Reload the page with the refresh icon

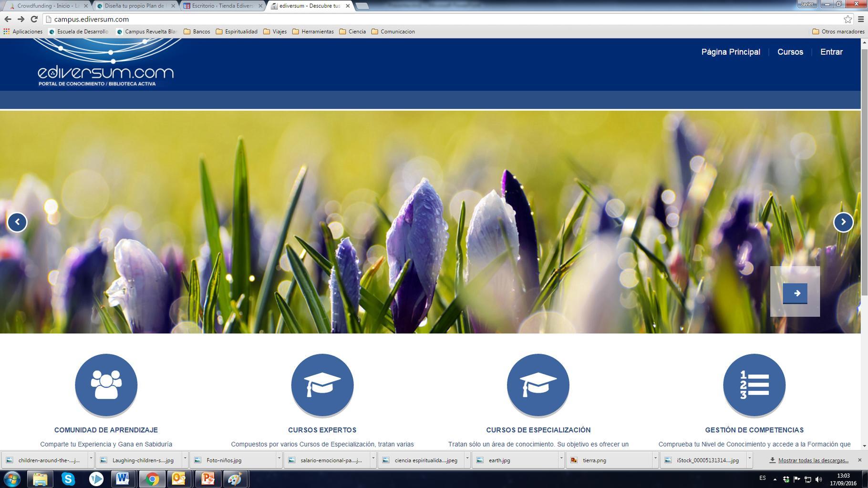[x=34, y=19]
